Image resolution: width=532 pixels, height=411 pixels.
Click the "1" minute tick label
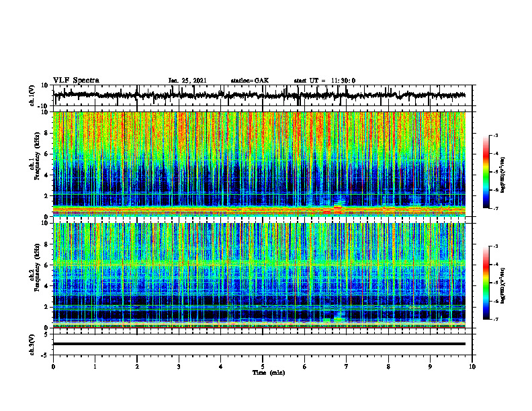[95, 367]
